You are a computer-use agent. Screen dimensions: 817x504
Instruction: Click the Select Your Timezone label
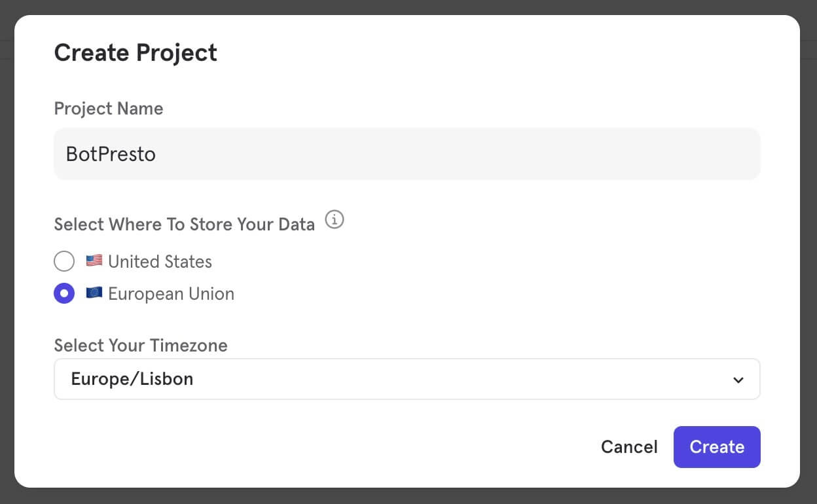(140, 345)
